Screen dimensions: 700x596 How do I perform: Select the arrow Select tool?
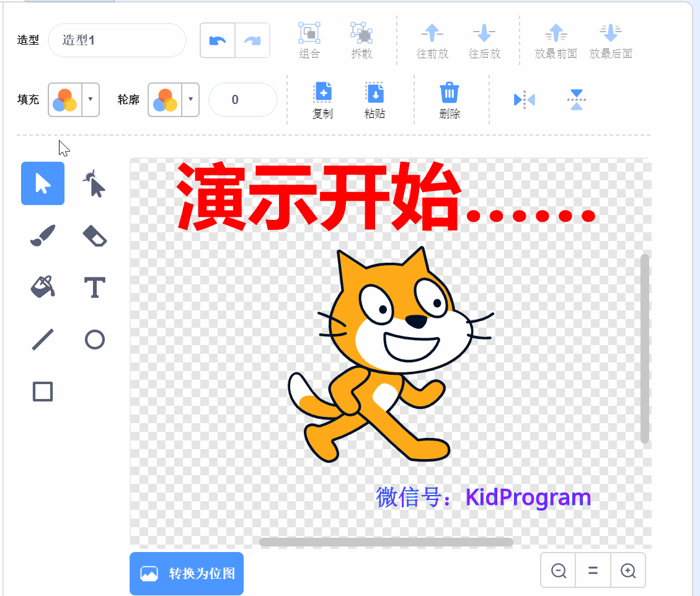click(43, 183)
